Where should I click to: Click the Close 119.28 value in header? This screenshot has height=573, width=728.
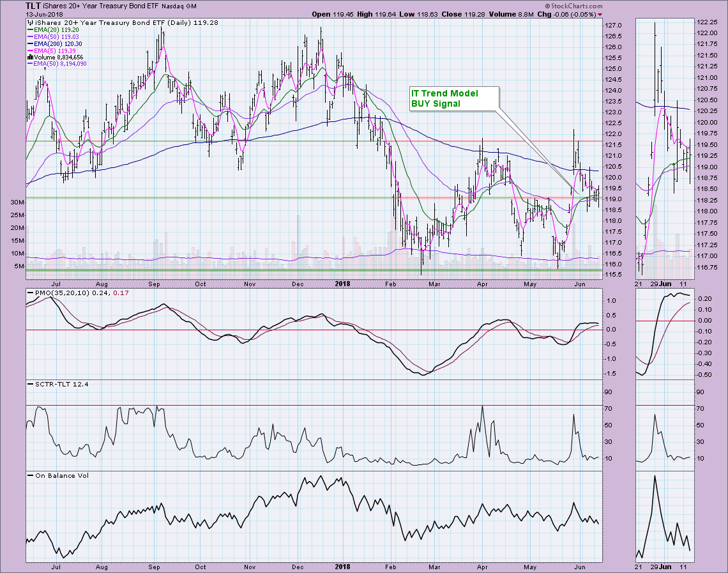tap(463, 15)
